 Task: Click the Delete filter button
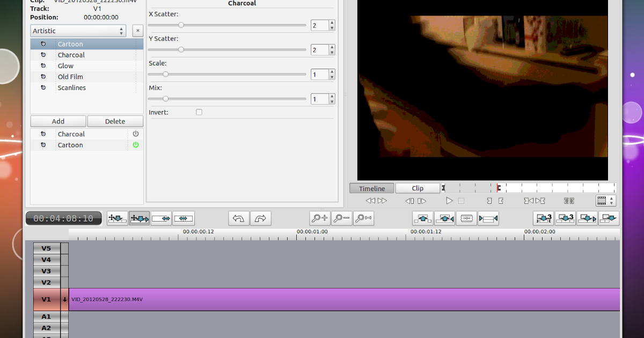tap(115, 121)
